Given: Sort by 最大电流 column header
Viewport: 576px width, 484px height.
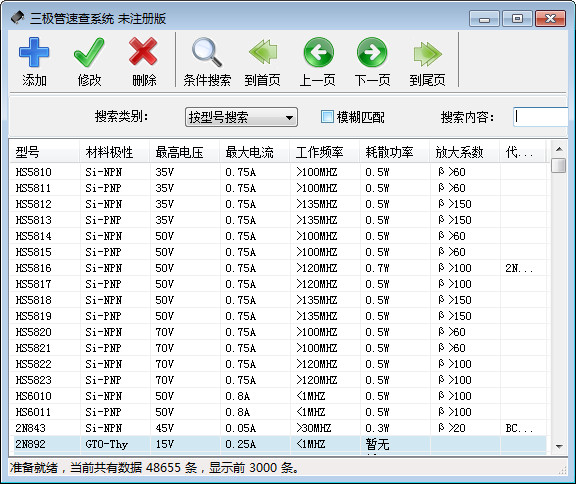Looking at the screenshot, I should click(x=255, y=152).
